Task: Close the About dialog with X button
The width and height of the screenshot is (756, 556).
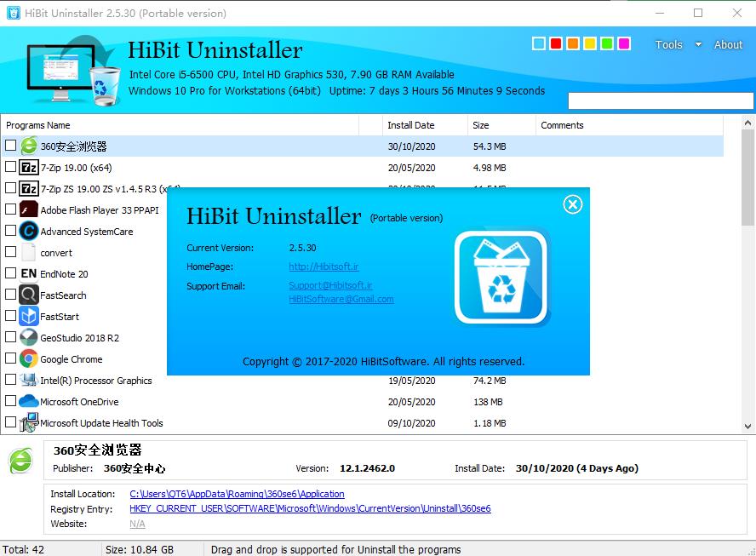Action: [572, 204]
